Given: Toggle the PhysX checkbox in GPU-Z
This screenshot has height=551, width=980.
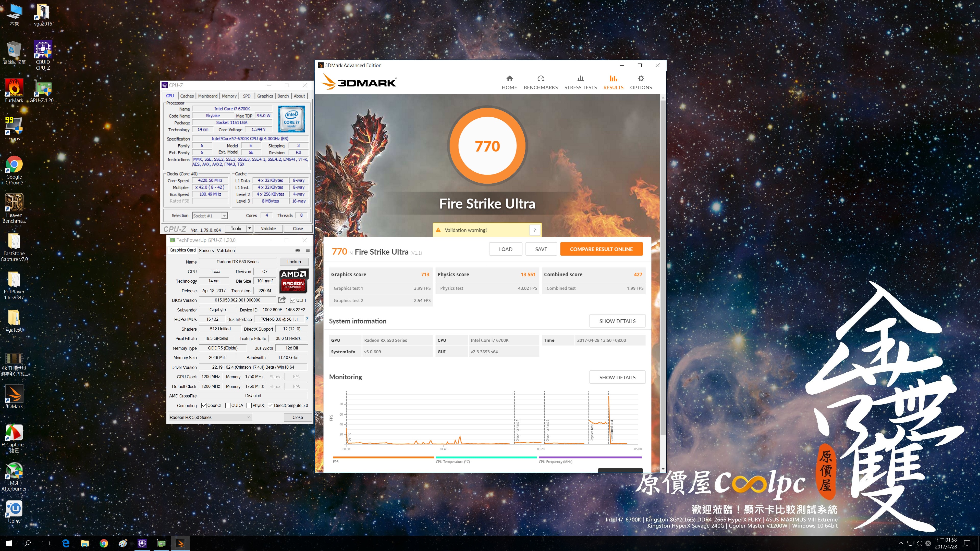Looking at the screenshot, I should [x=249, y=405].
